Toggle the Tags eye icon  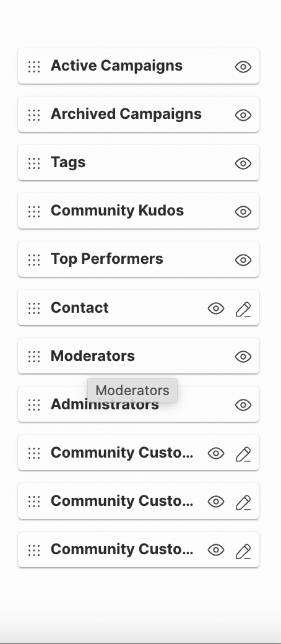(243, 163)
